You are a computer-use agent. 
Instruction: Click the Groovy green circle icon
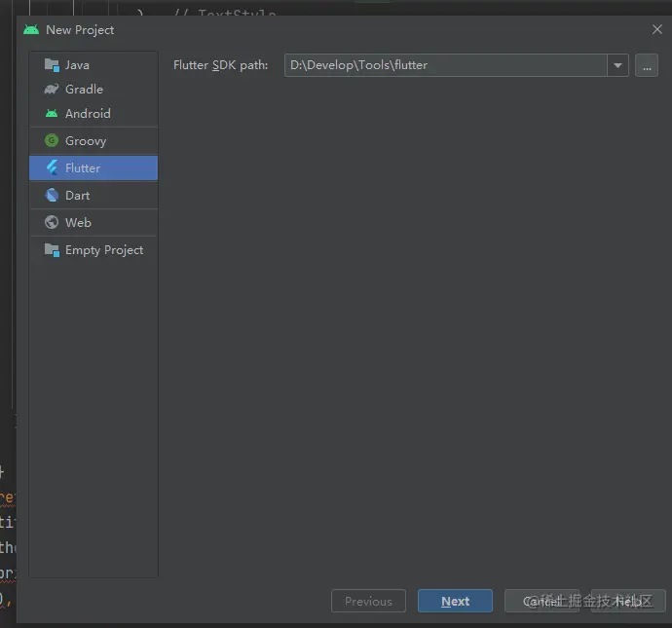pyautogui.click(x=52, y=140)
